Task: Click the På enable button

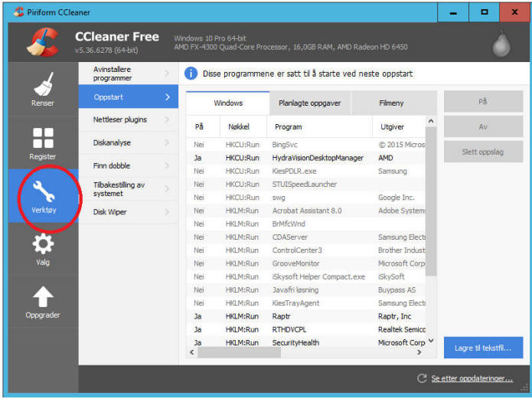Action: click(x=483, y=101)
